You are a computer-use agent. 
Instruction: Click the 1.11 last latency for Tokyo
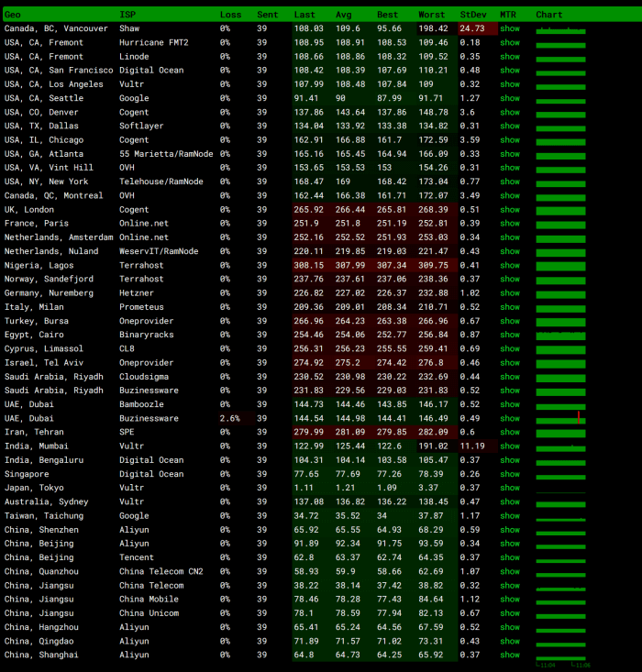tap(304, 488)
